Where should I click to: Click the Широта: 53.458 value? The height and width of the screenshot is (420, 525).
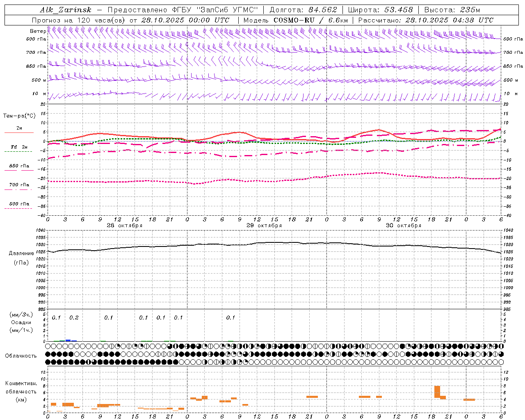pyautogui.click(x=380, y=10)
